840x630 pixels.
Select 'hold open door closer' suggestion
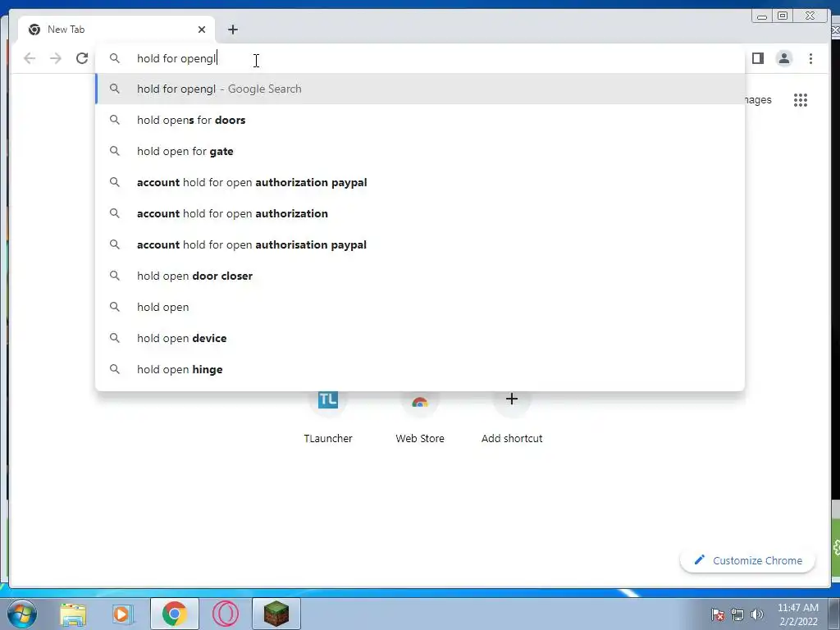[420, 276]
